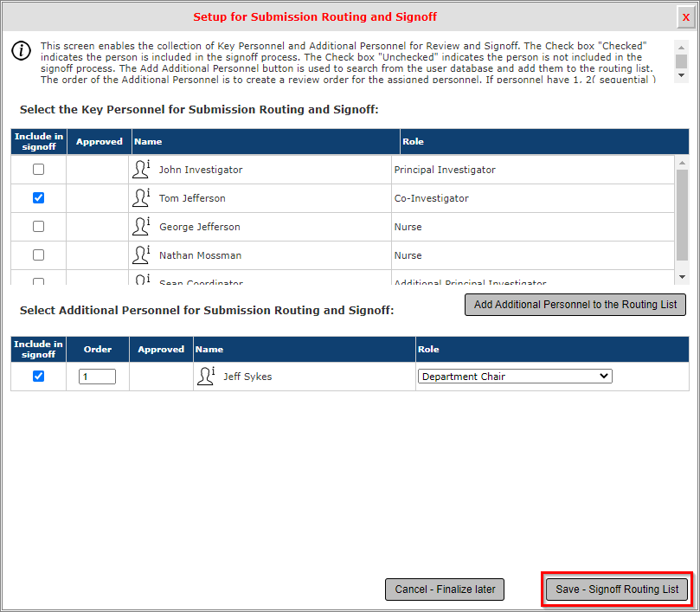The height and width of the screenshot is (612, 700).
Task: Click the Key Personnel list scroll-up arrow
Action: point(682,163)
